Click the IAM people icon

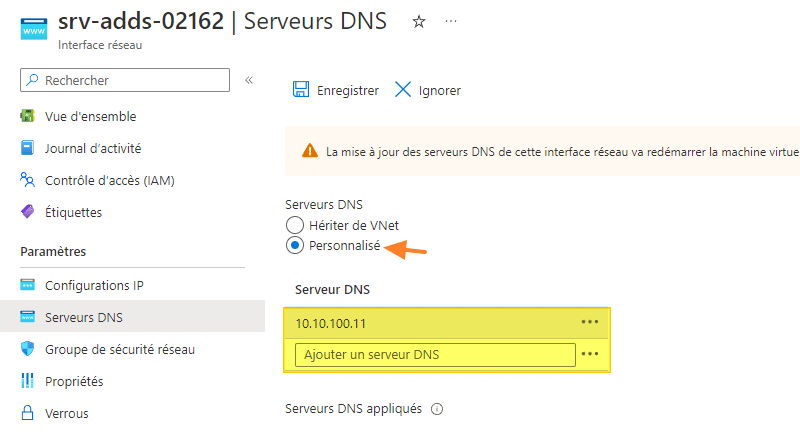[x=28, y=180]
